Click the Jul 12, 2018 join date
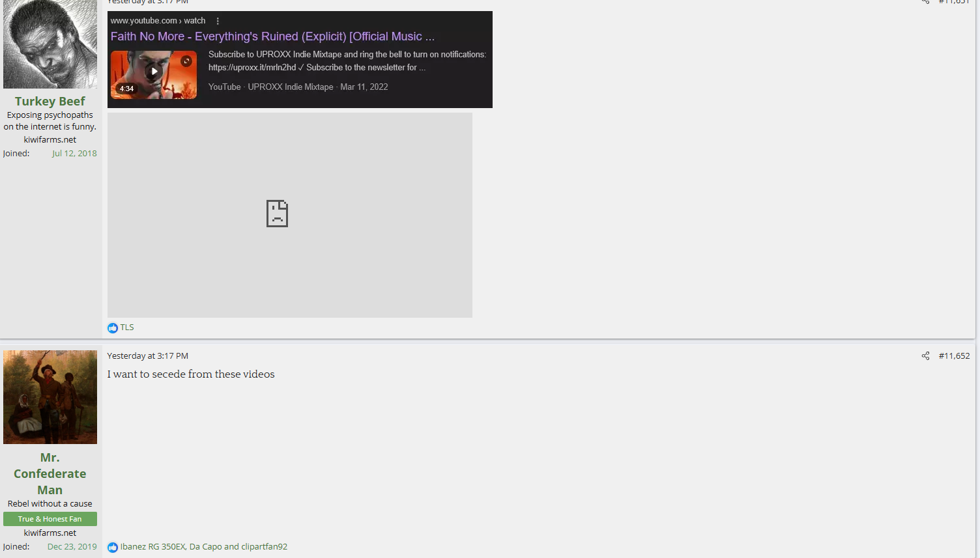980x558 pixels. pyautogui.click(x=74, y=154)
